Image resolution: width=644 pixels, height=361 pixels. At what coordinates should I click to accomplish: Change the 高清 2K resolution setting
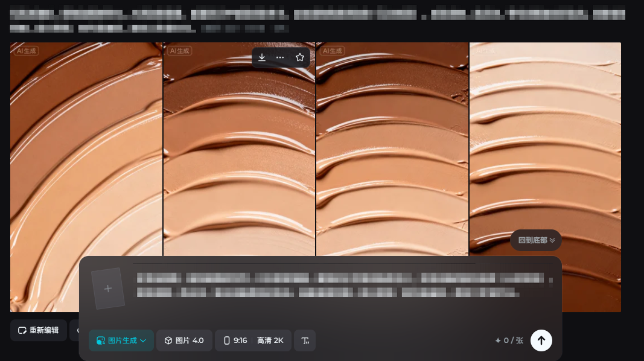click(x=270, y=340)
